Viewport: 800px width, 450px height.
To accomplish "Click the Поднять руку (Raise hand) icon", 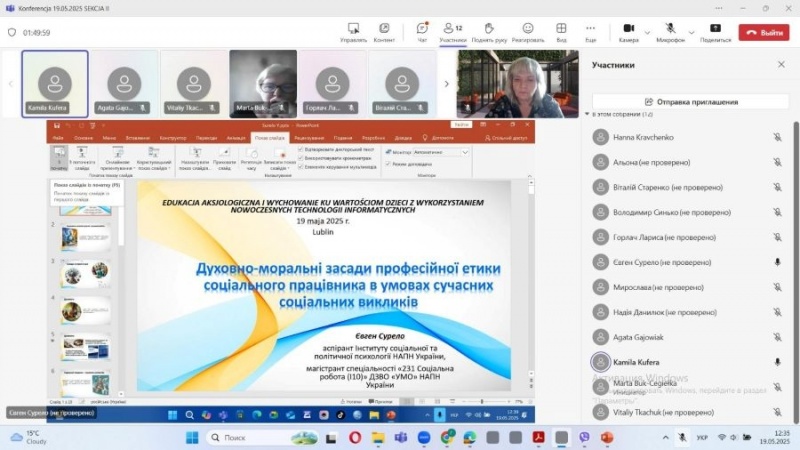I will (488, 30).
